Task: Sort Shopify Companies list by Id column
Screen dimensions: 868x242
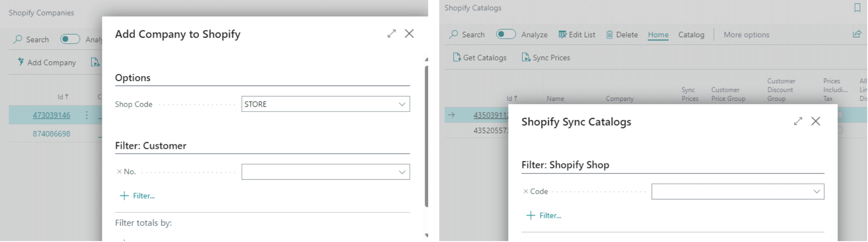Action: 63,97
